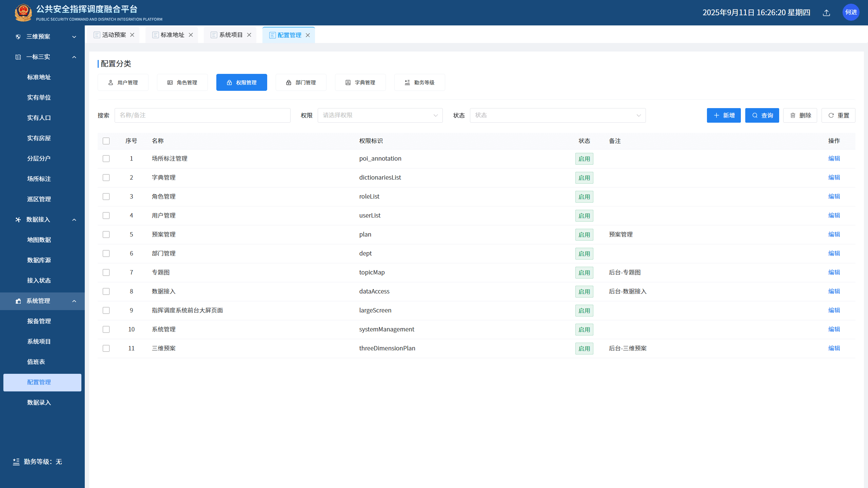
Task: Open 实有单位 in the sidebar
Action: point(39,98)
